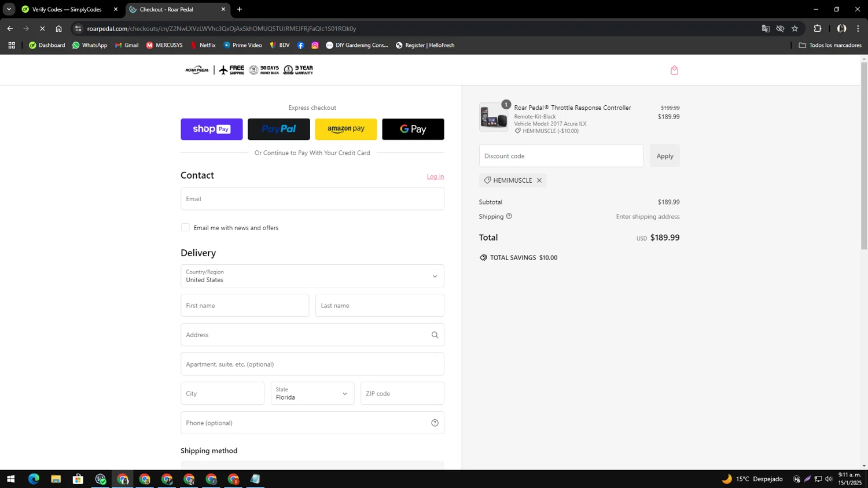Click the translate page icon
Screen dimensions: 868x488
[x=766, y=28]
